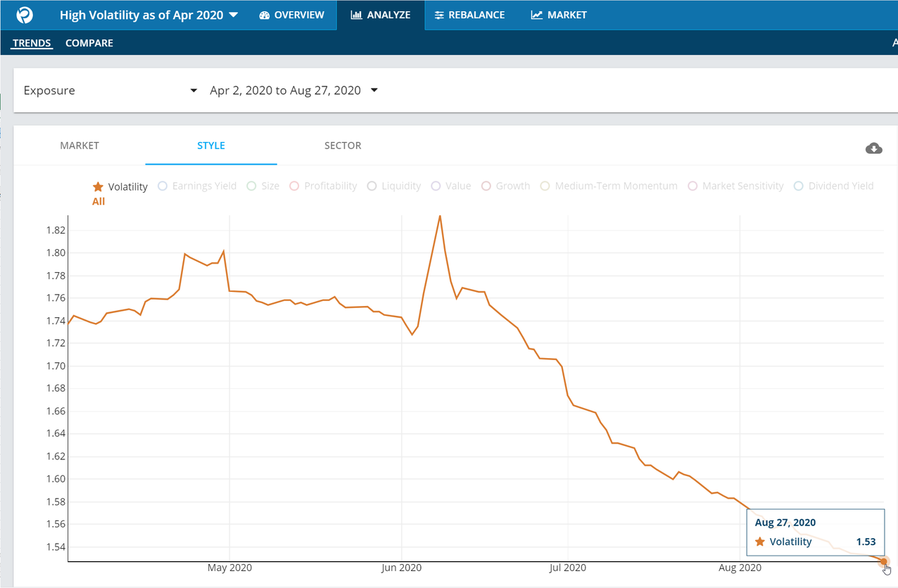Click the Compare link
This screenshot has height=588, width=898.
pyautogui.click(x=89, y=43)
